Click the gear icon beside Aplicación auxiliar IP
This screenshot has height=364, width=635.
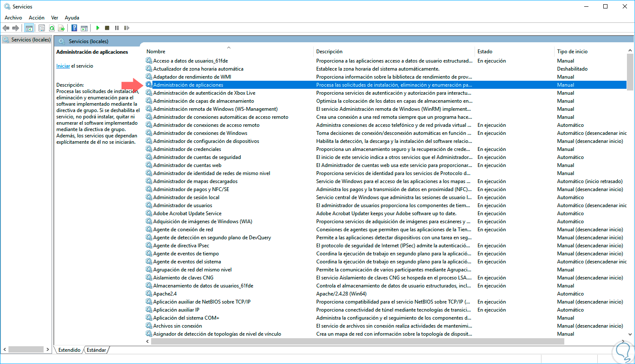(149, 310)
